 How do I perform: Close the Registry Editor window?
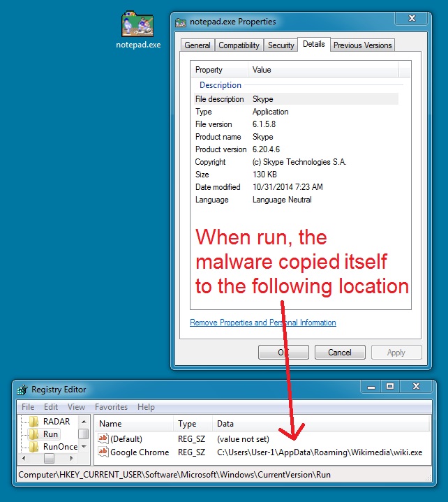point(416,386)
